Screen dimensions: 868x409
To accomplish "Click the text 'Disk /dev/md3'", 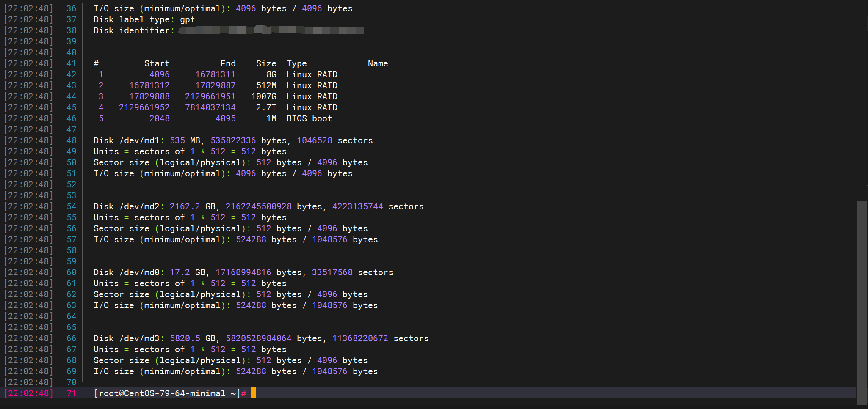I will (126, 338).
